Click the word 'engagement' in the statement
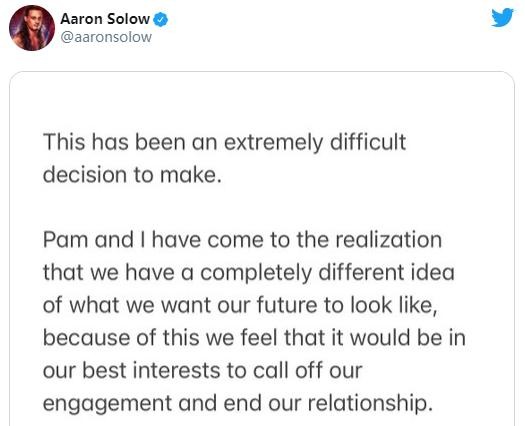The height and width of the screenshot is (426, 525). tap(107, 404)
